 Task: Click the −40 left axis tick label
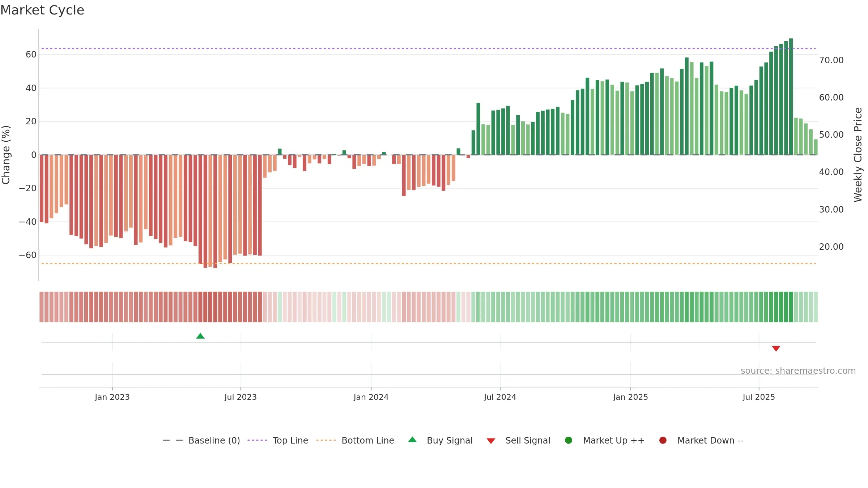tap(28, 222)
